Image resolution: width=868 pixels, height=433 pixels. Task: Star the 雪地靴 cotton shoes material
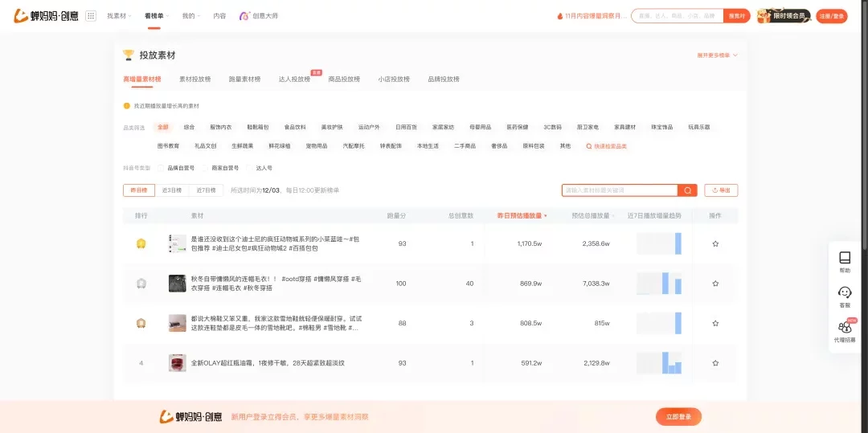point(715,323)
